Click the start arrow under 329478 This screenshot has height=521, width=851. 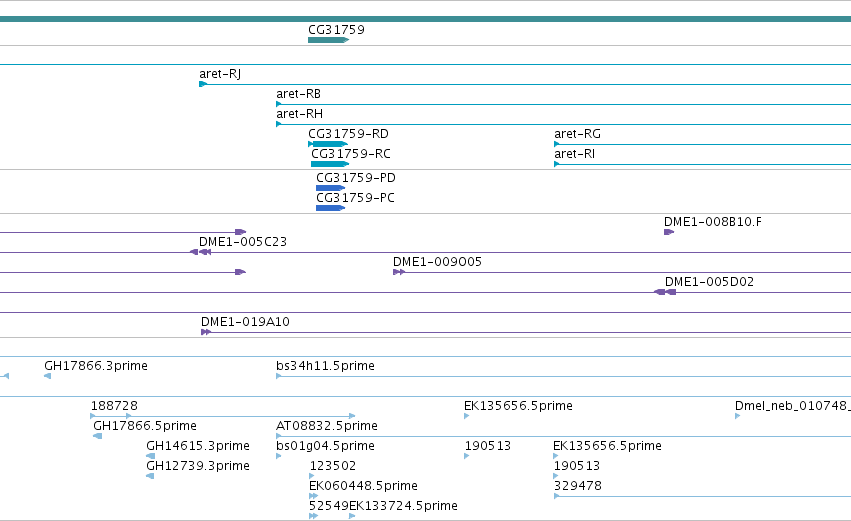click(x=556, y=497)
